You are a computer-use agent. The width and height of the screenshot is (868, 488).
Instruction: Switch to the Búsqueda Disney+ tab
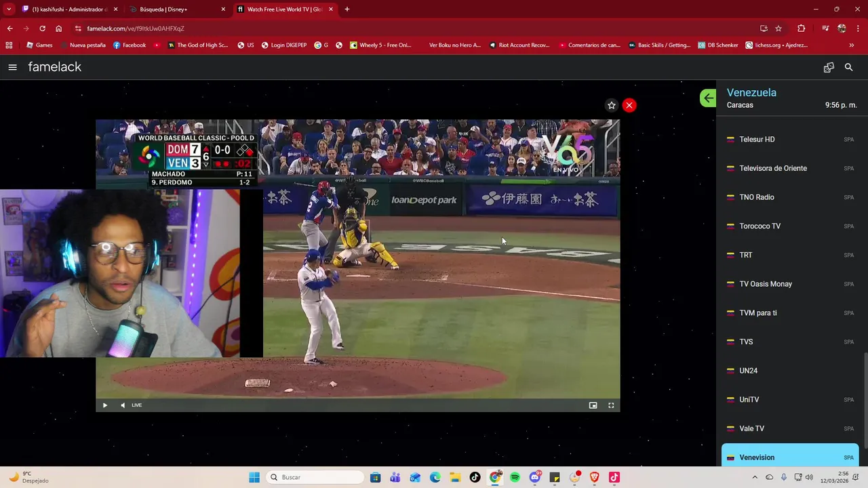[x=178, y=9]
